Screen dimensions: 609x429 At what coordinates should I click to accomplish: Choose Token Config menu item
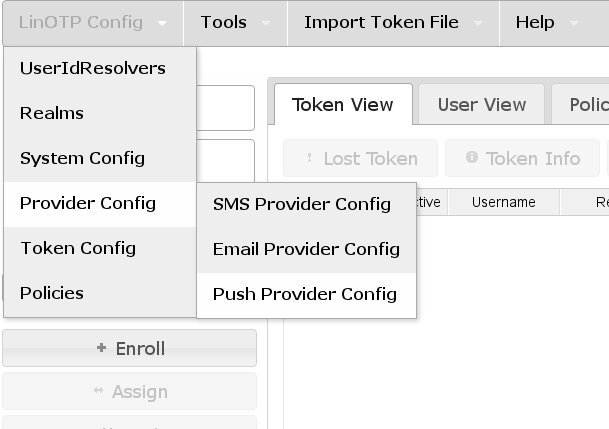78,248
